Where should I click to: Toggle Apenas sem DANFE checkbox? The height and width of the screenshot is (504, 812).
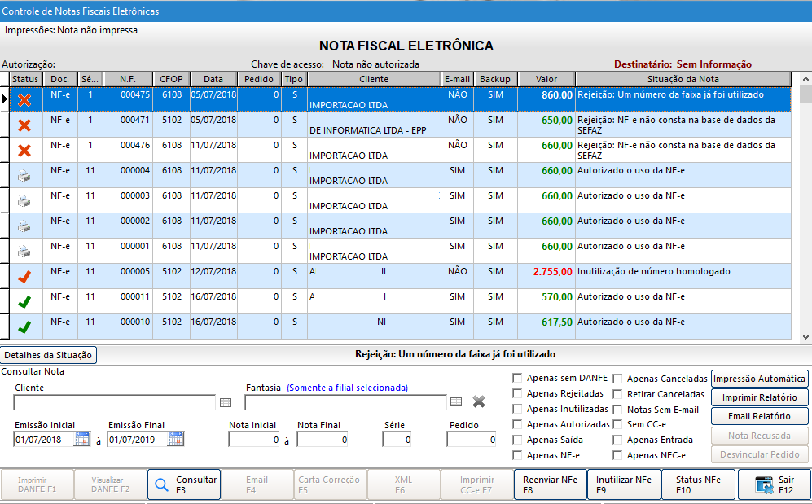[x=517, y=378]
